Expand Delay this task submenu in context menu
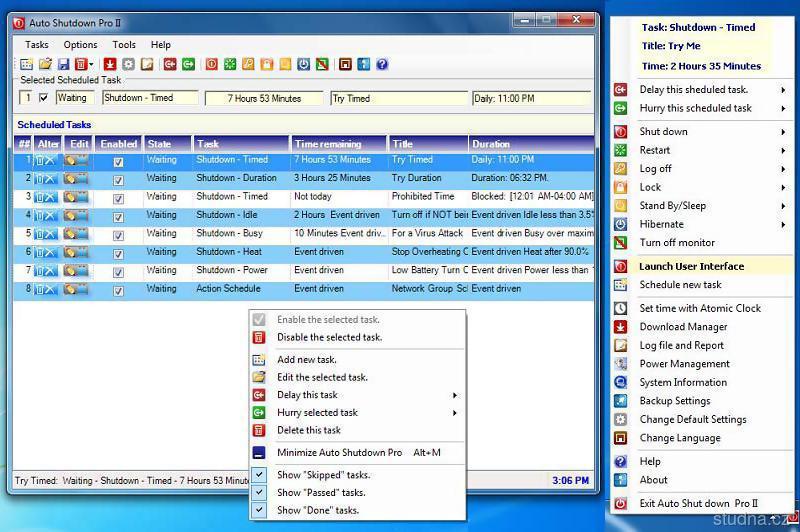The height and width of the screenshot is (532, 800). pyautogui.click(x=455, y=395)
